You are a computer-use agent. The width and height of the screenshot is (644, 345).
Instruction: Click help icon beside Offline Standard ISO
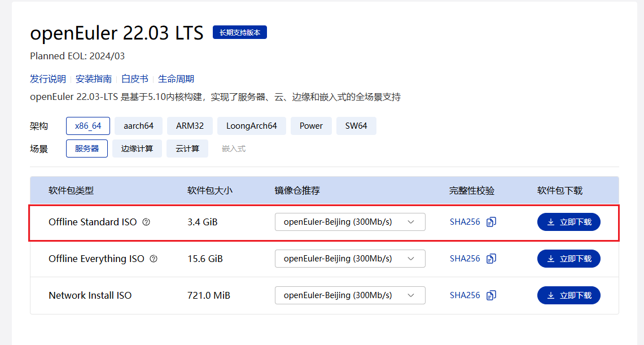point(146,222)
